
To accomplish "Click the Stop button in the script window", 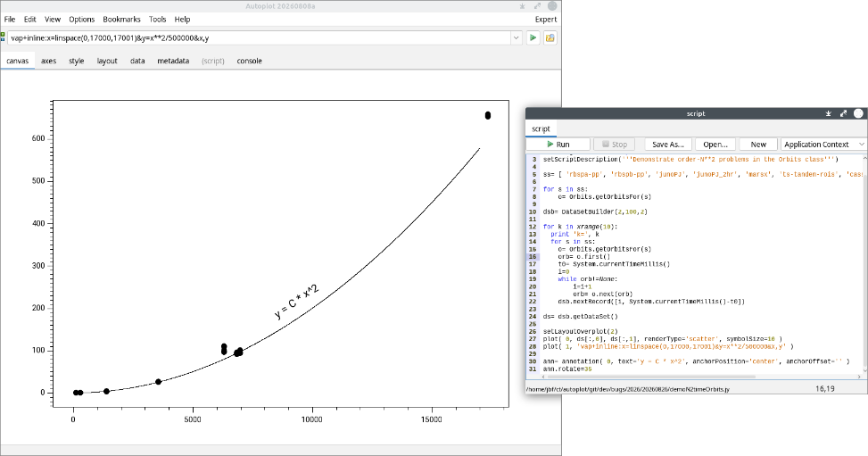I will point(615,144).
